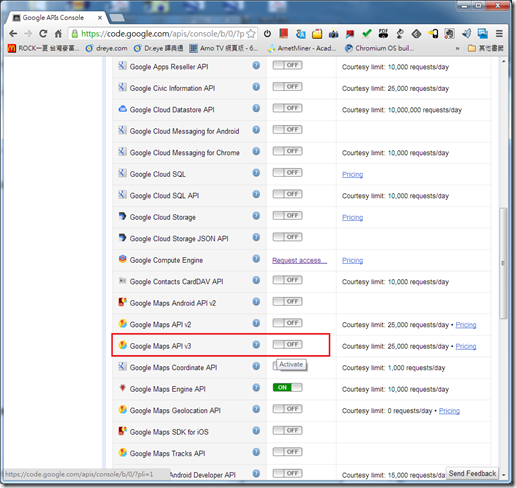Go to the browser Home page
The height and width of the screenshot is (488, 516).
58,34
